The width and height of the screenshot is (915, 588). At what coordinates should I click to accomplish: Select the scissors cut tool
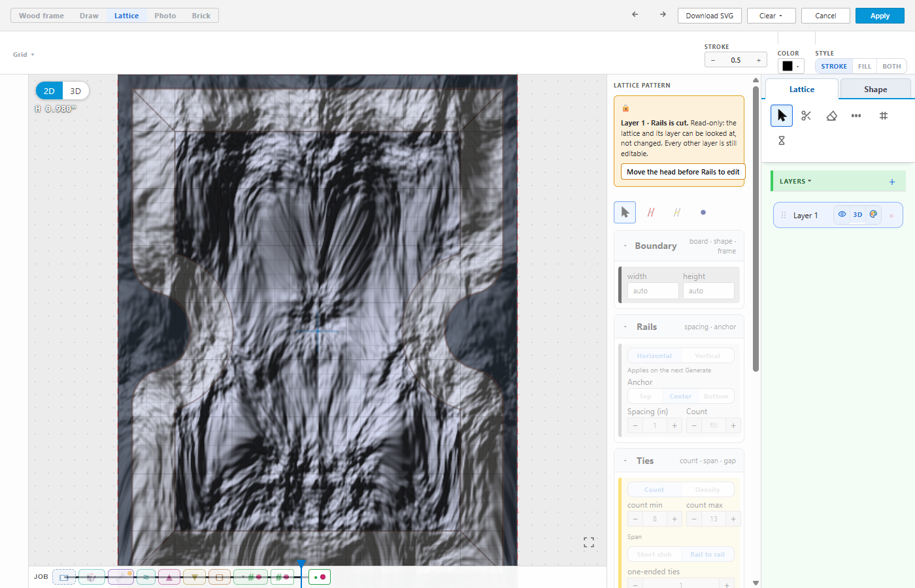point(806,116)
